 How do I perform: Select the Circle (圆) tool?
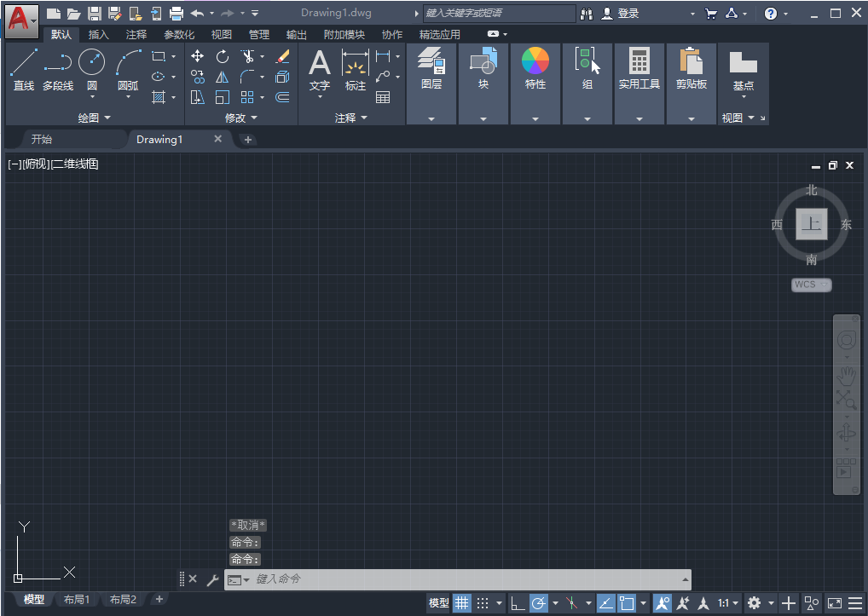pyautogui.click(x=91, y=61)
